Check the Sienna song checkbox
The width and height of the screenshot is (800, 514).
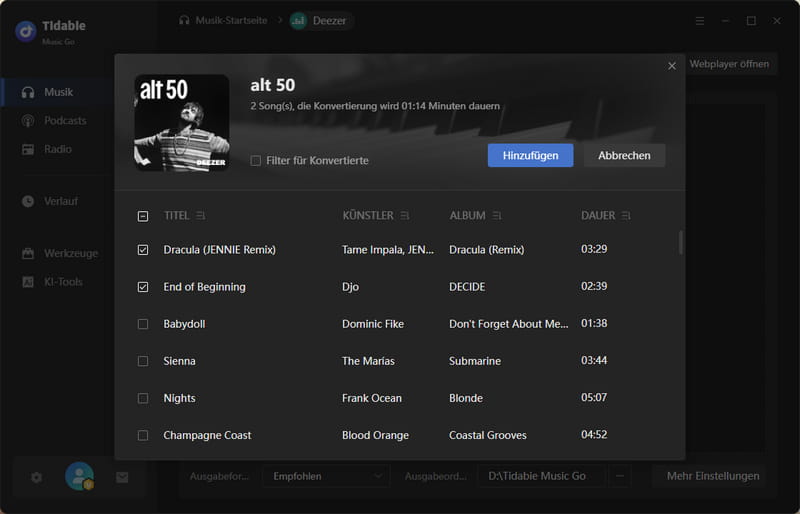(x=143, y=361)
